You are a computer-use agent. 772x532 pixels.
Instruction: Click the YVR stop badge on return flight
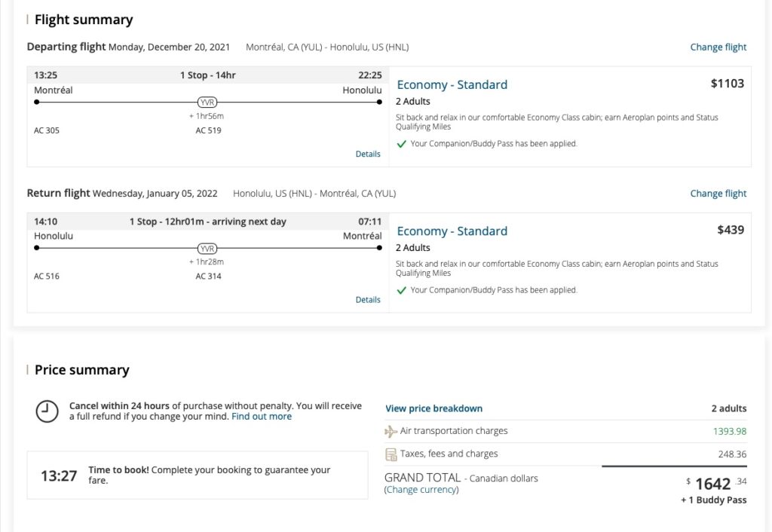207,248
